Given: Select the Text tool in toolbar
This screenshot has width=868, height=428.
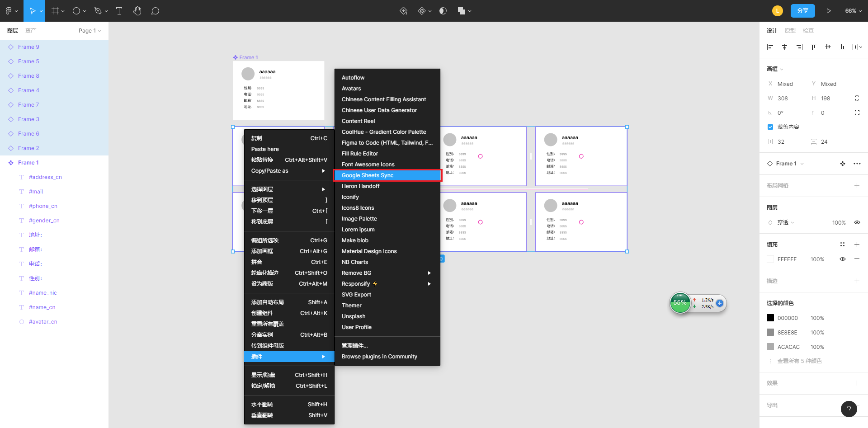Looking at the screenshot, I should coord(119,11).
